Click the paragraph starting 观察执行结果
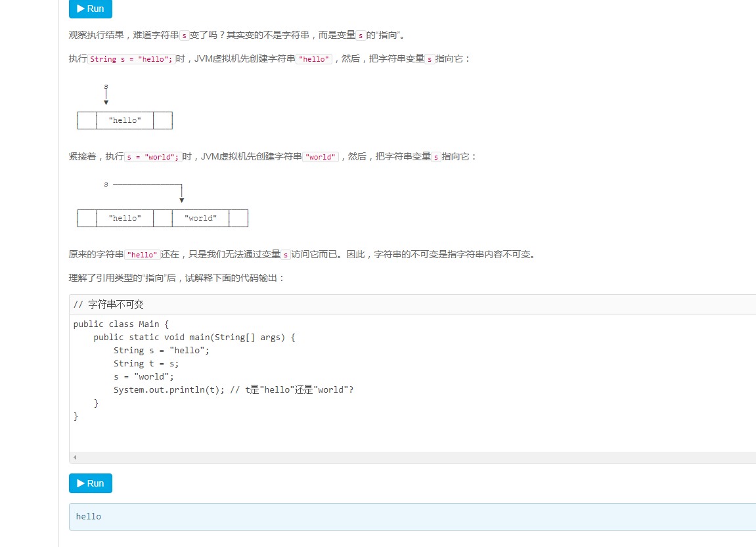 [x=238, y=35]
